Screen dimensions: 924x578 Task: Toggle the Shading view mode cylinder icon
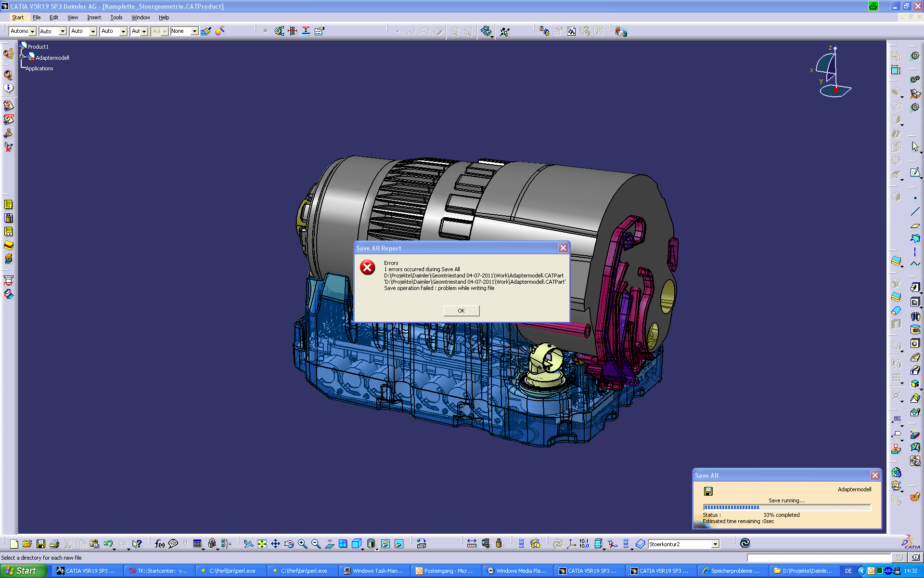coord(371,544)
